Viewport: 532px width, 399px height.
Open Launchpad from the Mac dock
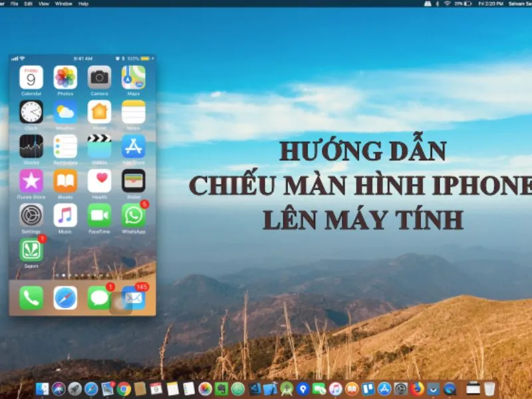click(x=75, y=389)
